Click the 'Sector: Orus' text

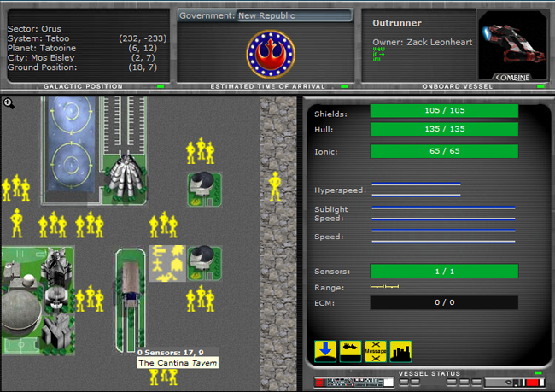tap(34, 29)
